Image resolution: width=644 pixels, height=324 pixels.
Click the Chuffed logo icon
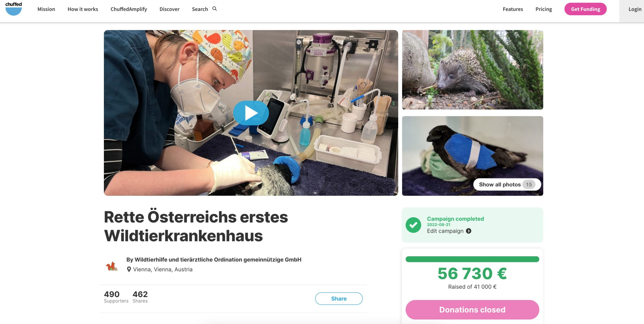[x=14, y=9]
